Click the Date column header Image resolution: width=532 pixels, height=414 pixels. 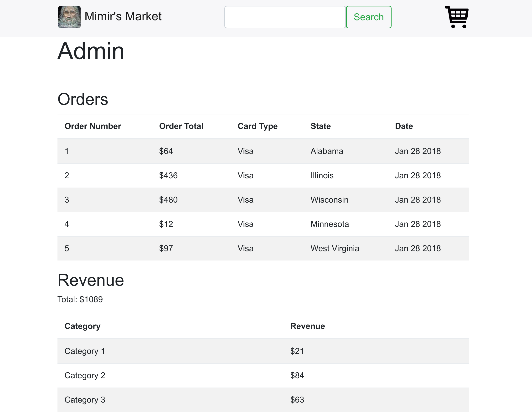coord(404,126)
